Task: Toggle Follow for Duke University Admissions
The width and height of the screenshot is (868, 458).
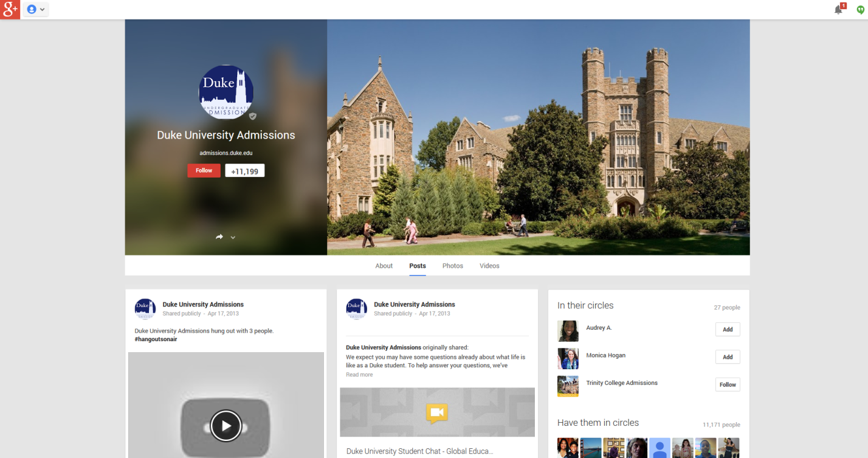Action: pos(204,170)
